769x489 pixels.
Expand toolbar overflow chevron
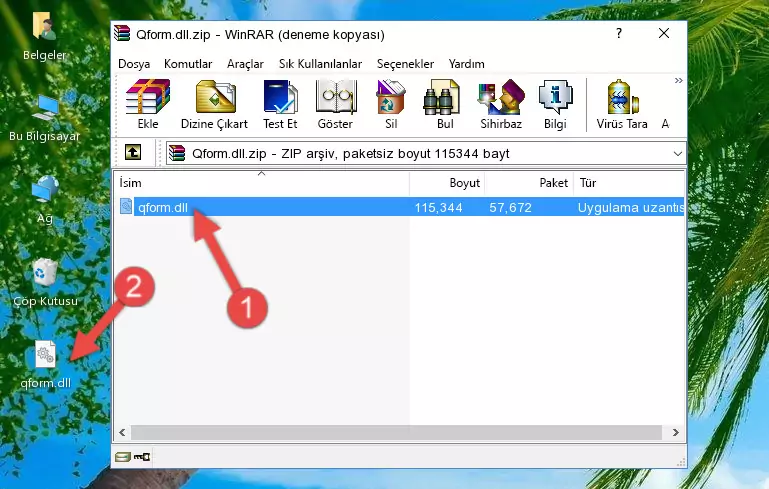coord(678,81)
